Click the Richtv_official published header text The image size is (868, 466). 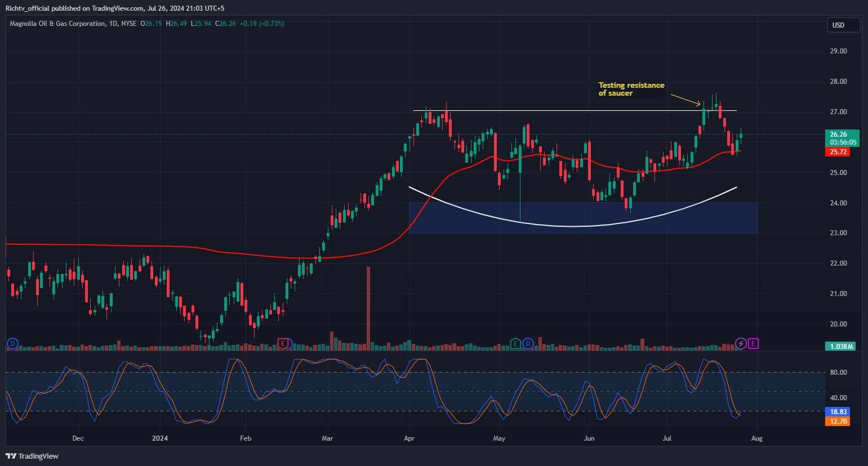coord(114,8)
